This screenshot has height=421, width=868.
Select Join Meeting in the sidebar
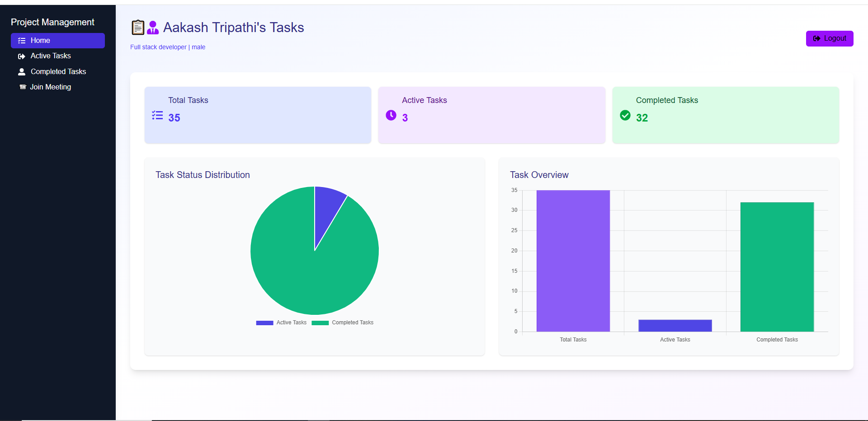click(50, 87)
